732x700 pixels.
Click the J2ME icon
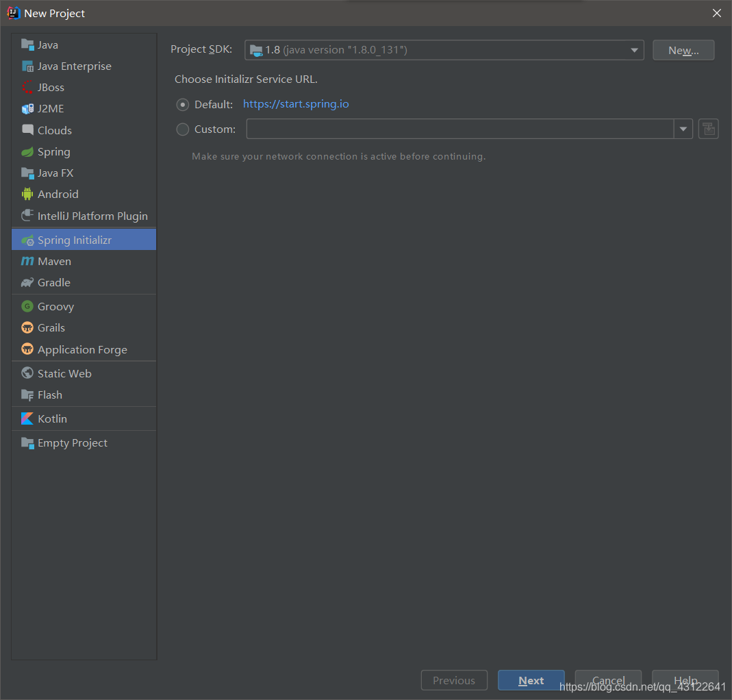click(27, 109)
